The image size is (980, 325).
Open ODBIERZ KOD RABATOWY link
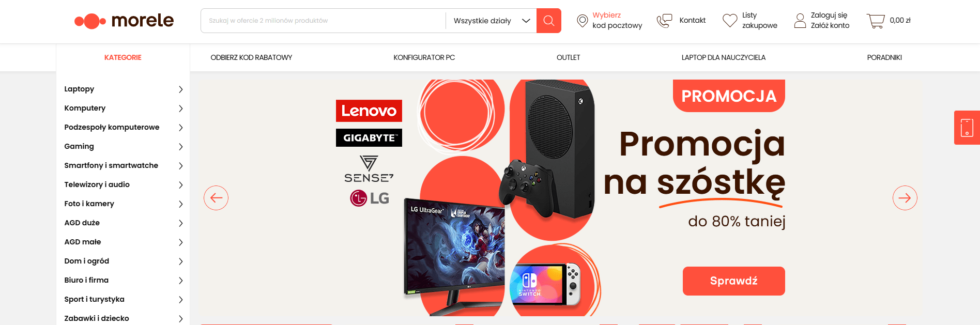pos(251,57)
